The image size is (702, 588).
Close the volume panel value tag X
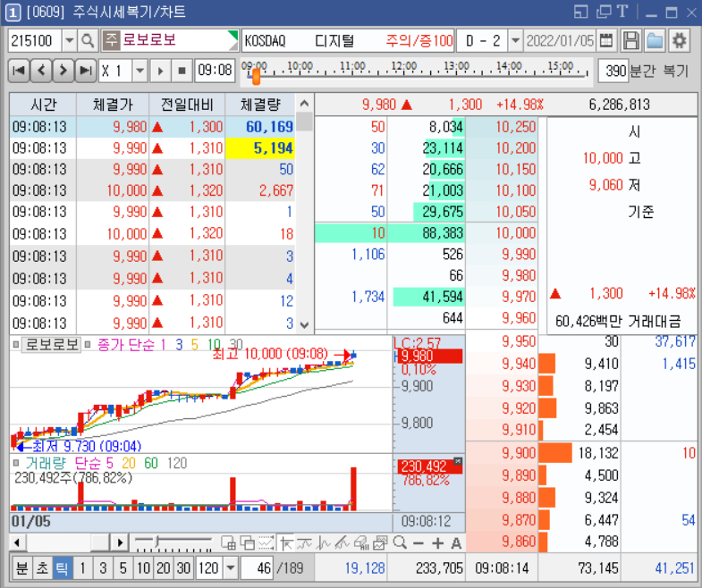[458, 461]
